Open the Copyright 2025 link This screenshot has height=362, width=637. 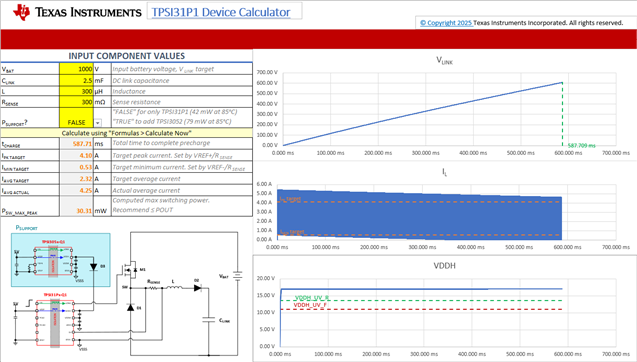click(446, 23)
